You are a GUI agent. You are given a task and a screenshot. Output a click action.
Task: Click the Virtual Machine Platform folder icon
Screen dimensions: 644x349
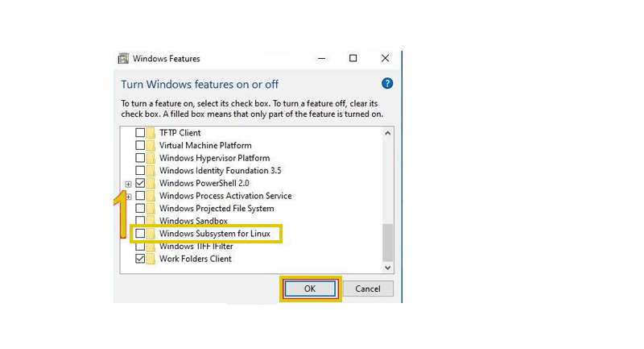(151, 146)
